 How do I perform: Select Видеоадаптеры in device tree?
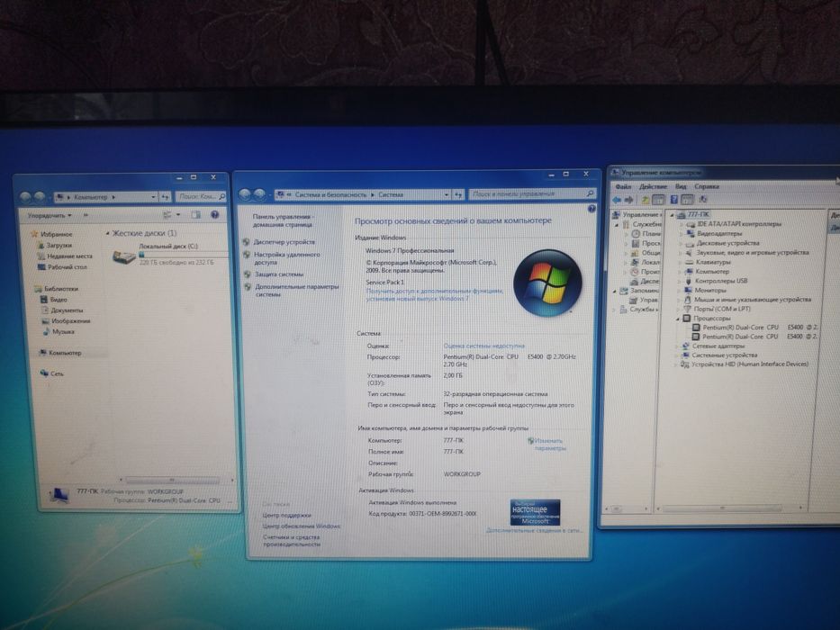(x=715, y=234)
